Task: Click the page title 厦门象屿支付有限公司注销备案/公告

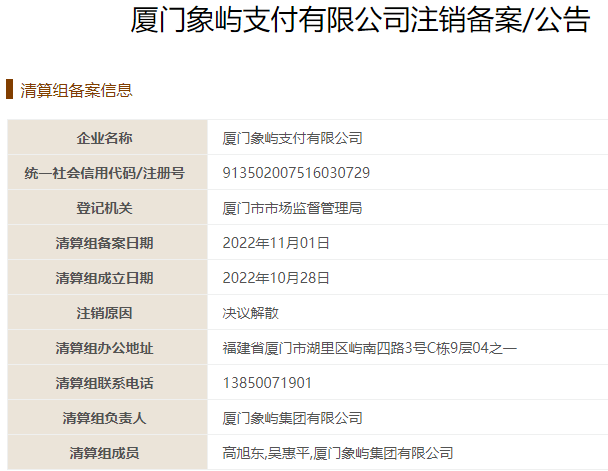Action: point(360,20)
